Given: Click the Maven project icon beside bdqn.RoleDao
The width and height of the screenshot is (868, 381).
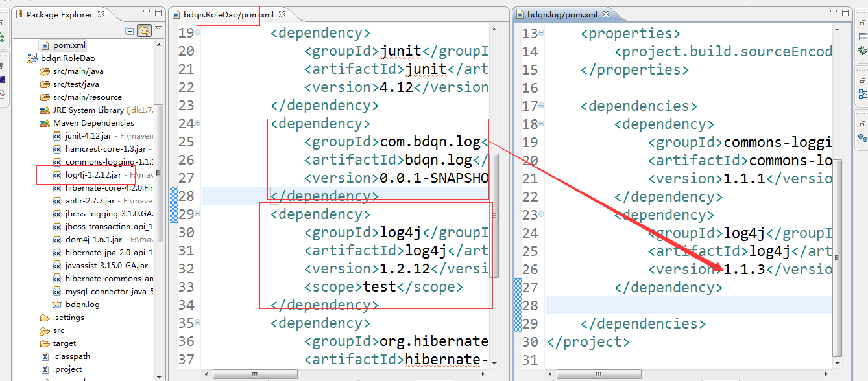Looking at the screenshot, I should click(30, 58).
